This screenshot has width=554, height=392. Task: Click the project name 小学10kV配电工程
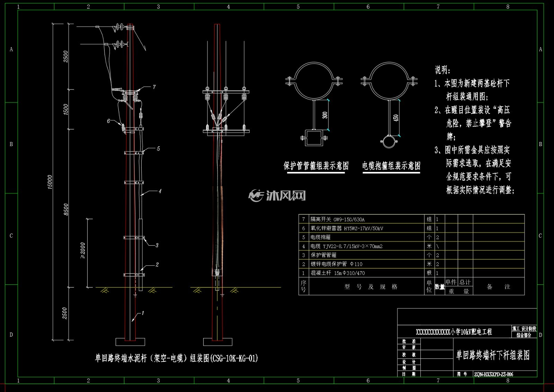[x=454, y=331]
